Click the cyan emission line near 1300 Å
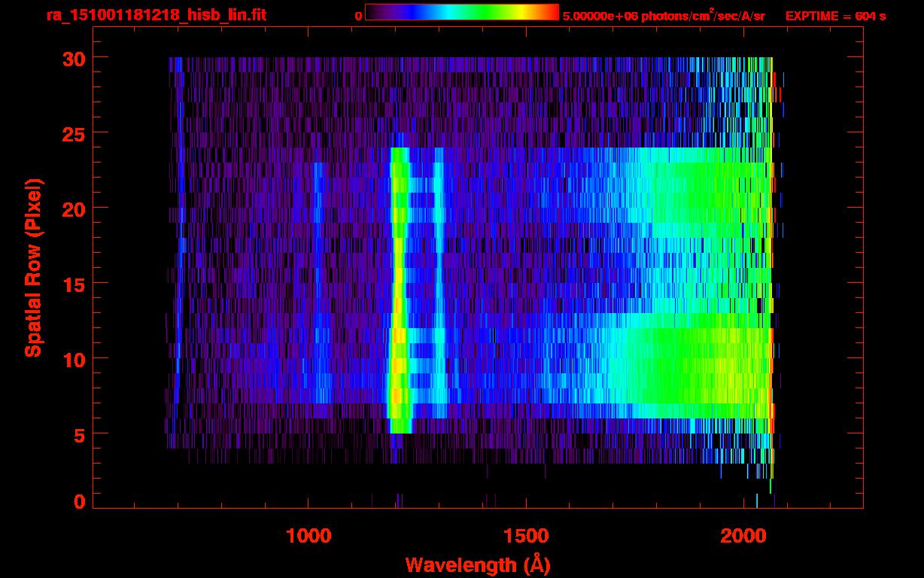924x578 pixels. click(439, 301)
